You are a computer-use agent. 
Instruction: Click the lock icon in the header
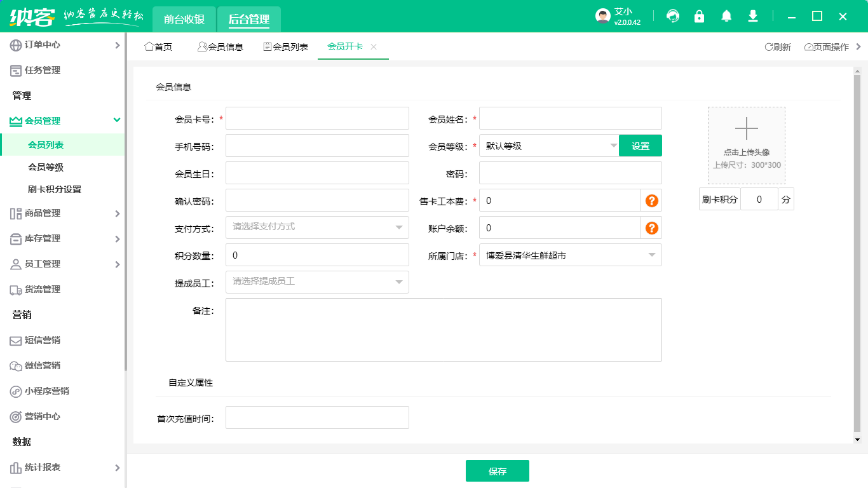[699, 16]
